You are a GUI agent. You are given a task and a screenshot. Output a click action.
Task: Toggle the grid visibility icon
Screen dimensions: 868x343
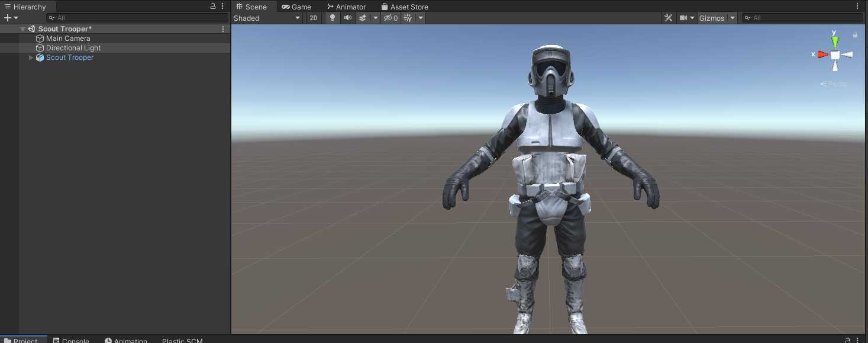pos(407,18)
